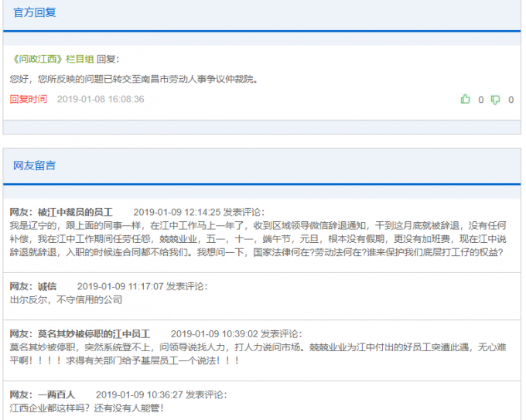Click the dislike count beside thumbs-down
Screen dimensions: 526x420
[x=511, y=100]
